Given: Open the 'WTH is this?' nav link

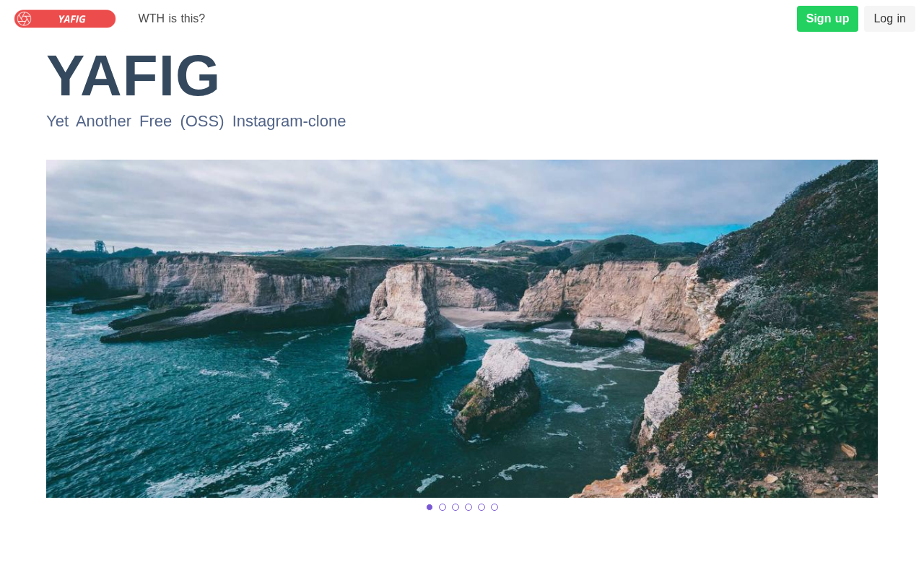Looking at the screenshot, I should [172, 19].
